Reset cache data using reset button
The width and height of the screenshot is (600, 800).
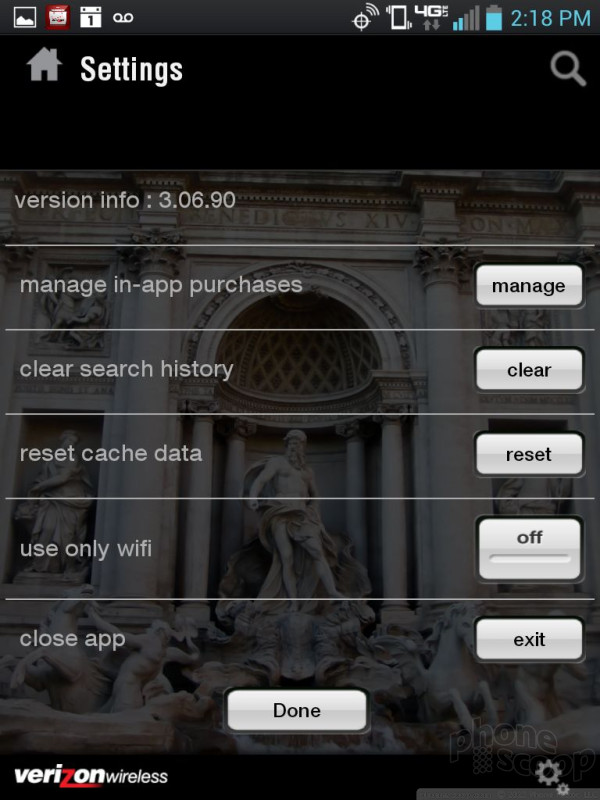pyautogui.click(x=529, y=454)
